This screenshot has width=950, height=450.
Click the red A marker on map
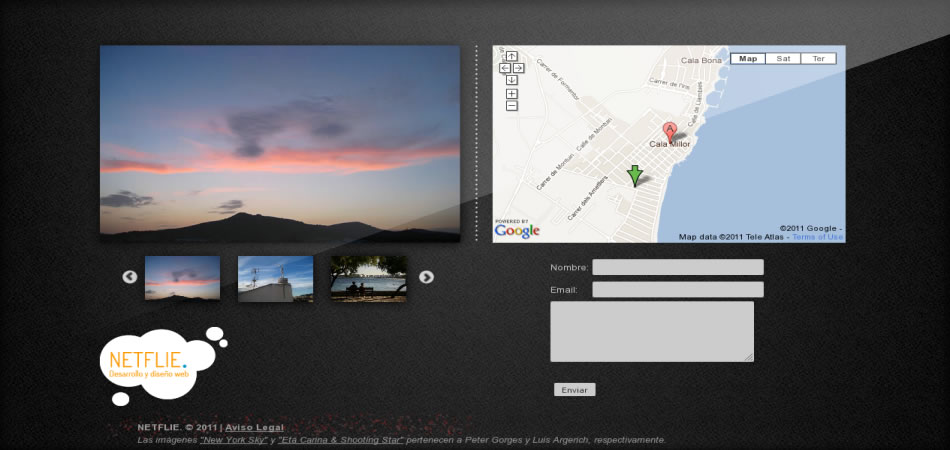670,130
